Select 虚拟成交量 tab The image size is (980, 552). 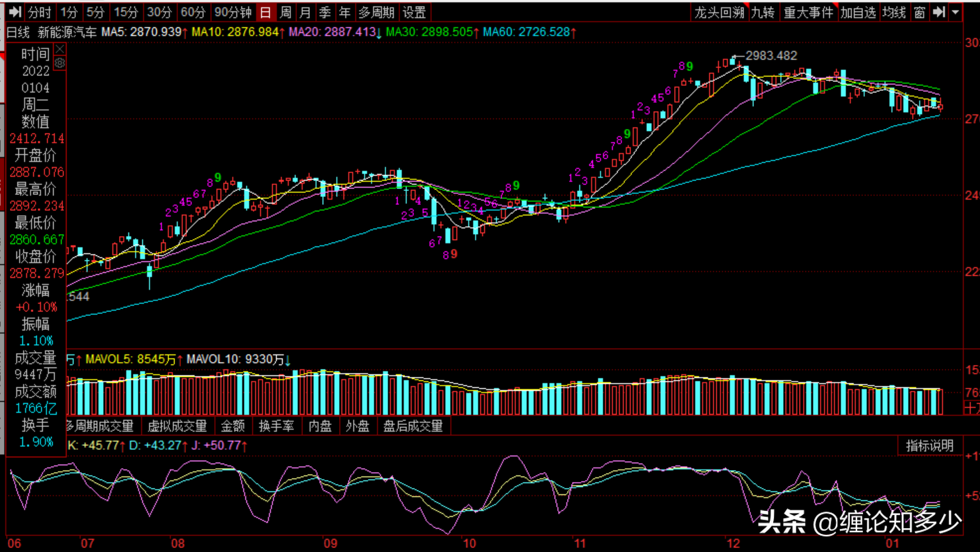click(x=177, y=426)
